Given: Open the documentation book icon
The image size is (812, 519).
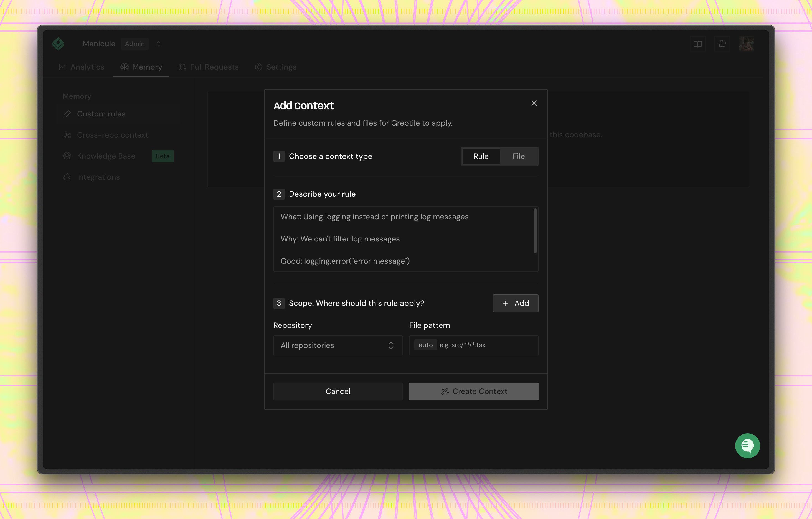Looking at the screenshot, I should pos(698,44).
